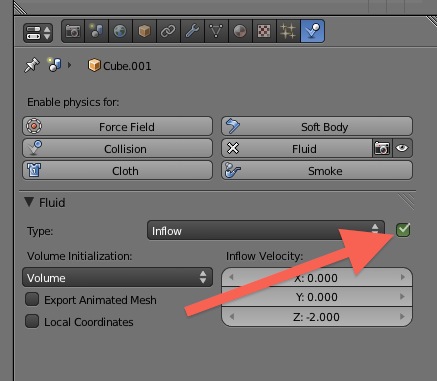The height and width of the screenshot is (381, 437).
Task: Open the Particles tab (sparkles icon)
Action: point(288,31)
